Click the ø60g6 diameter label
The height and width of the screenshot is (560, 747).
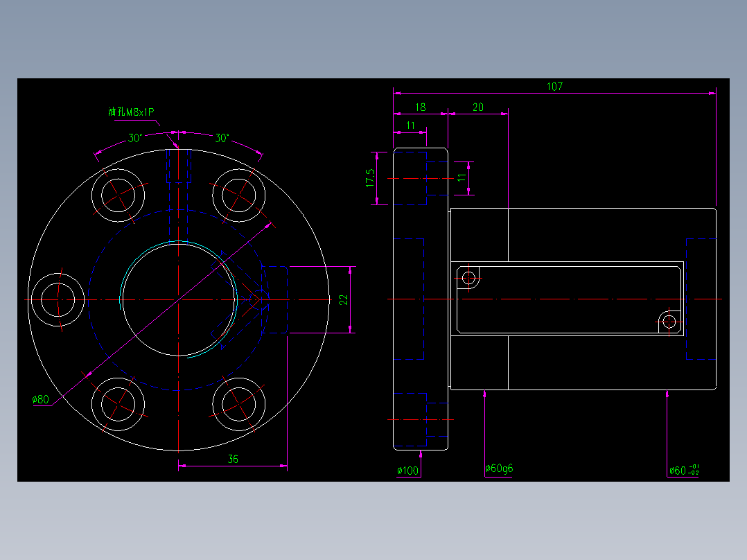[499, 469]
